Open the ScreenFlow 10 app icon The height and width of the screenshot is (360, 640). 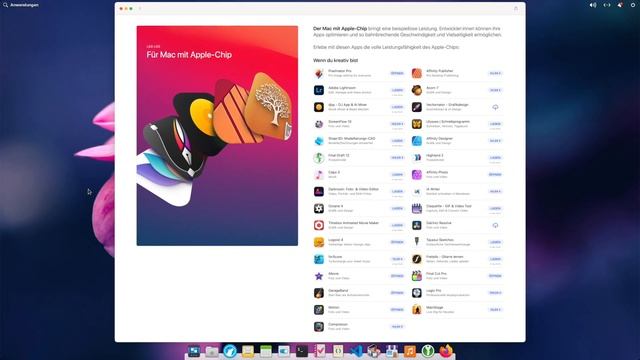click(x=319, y=124)
